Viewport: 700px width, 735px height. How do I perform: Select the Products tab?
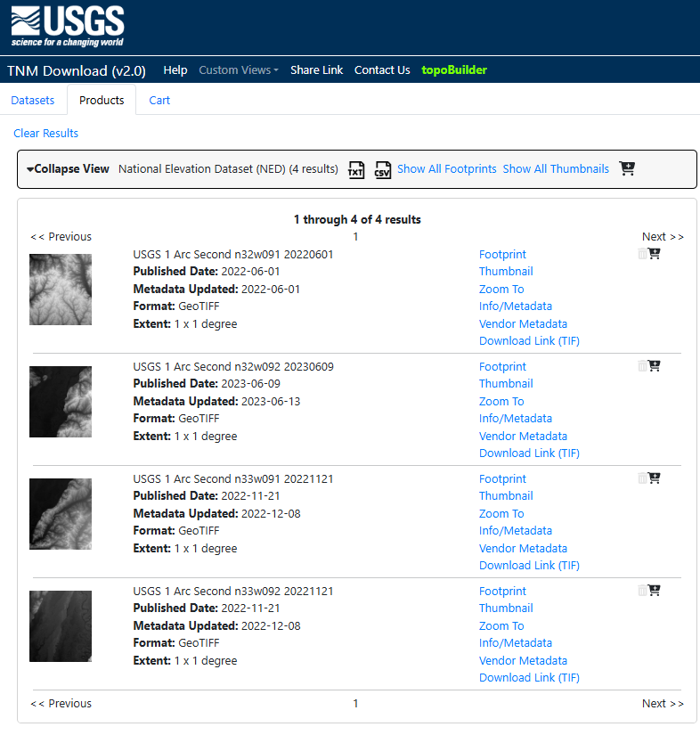coord(102,101)
